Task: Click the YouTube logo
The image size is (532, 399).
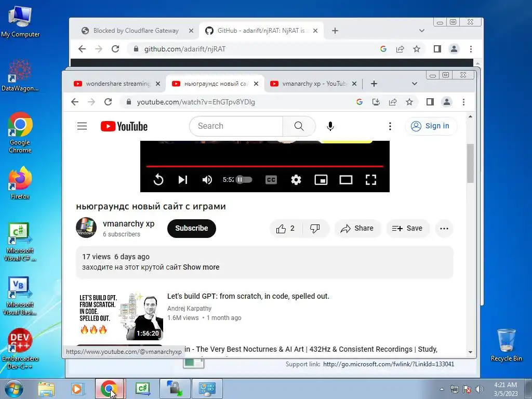Action: (124, 126)
